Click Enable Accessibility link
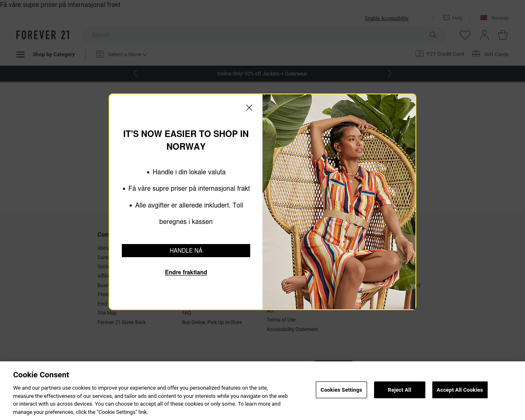 click(x=387, y=18)
